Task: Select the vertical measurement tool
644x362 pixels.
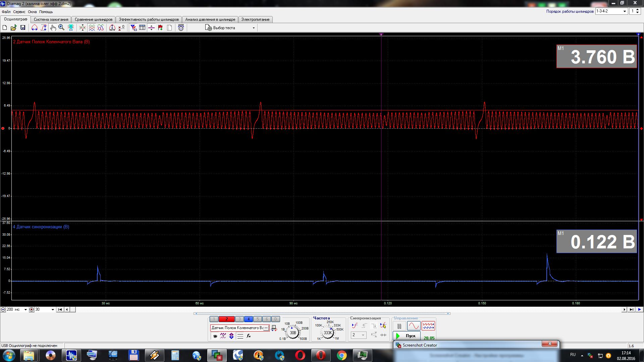Action: 44,28
